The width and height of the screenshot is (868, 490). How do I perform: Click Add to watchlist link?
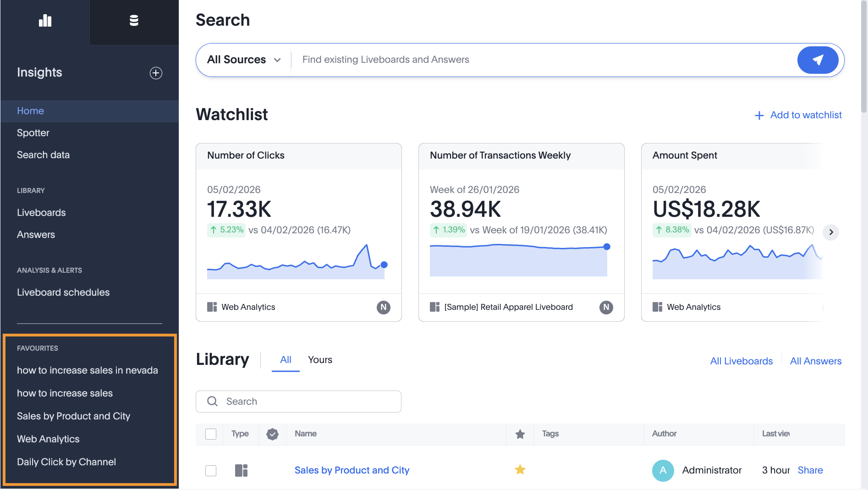coord(798,115)
